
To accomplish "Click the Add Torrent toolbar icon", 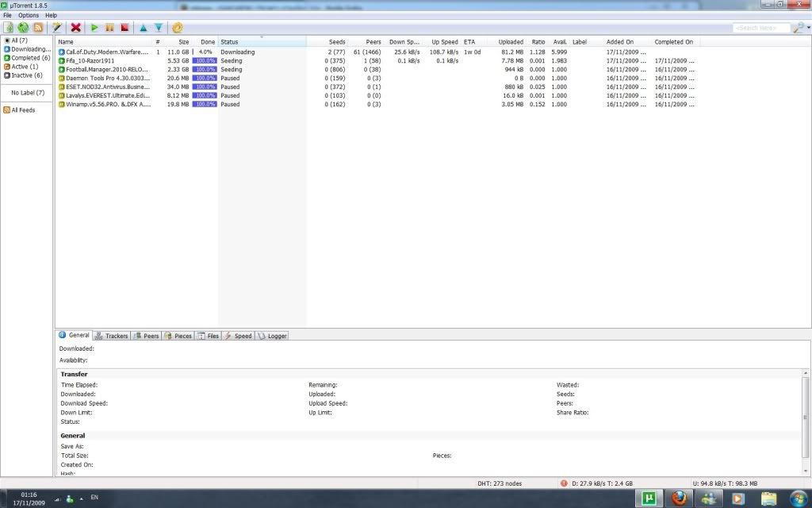I will pyautogui.click(x=8, y=28).
